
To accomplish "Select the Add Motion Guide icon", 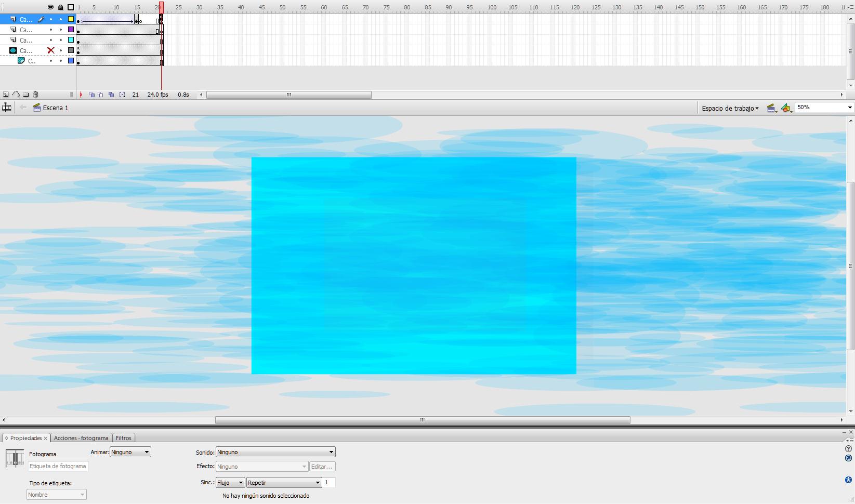I will [17, 95].
